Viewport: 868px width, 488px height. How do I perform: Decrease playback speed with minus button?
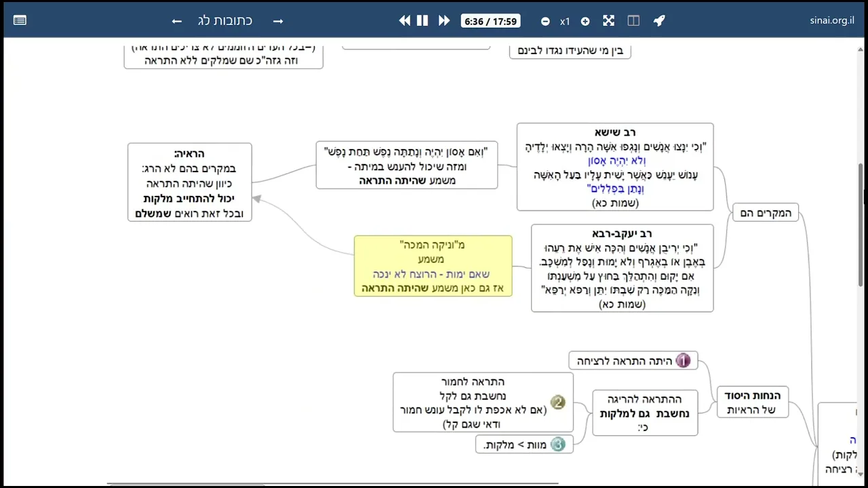pos(545,22)
